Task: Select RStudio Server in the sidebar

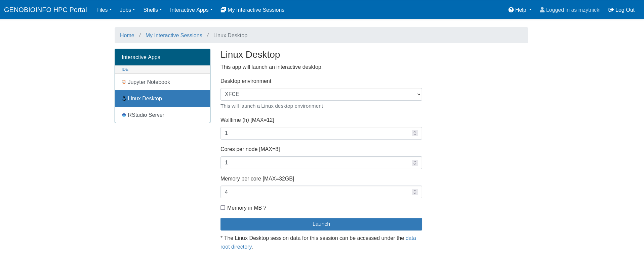Action: (162, 115)
